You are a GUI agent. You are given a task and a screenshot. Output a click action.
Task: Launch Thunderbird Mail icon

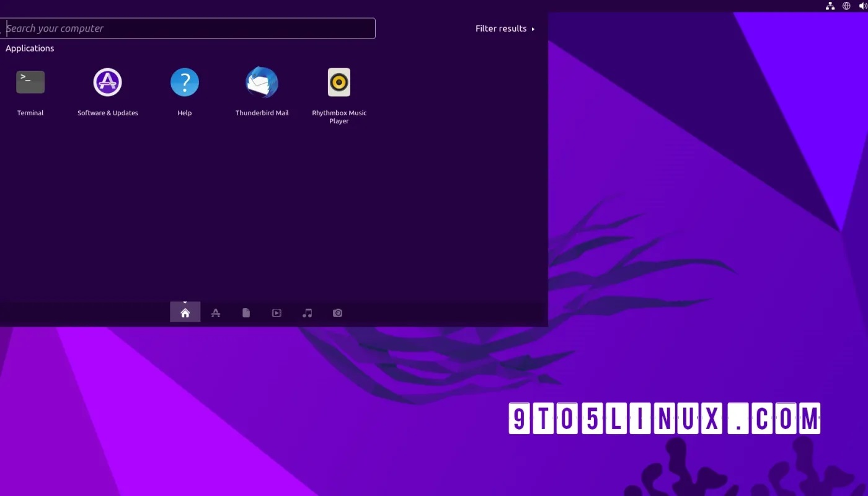coord(262,82)
